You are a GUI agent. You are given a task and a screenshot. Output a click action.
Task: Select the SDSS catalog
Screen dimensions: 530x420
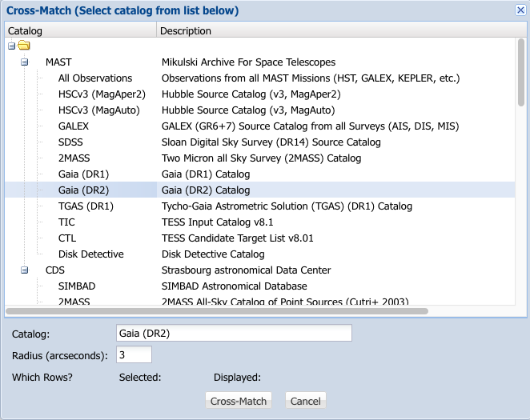70,142
